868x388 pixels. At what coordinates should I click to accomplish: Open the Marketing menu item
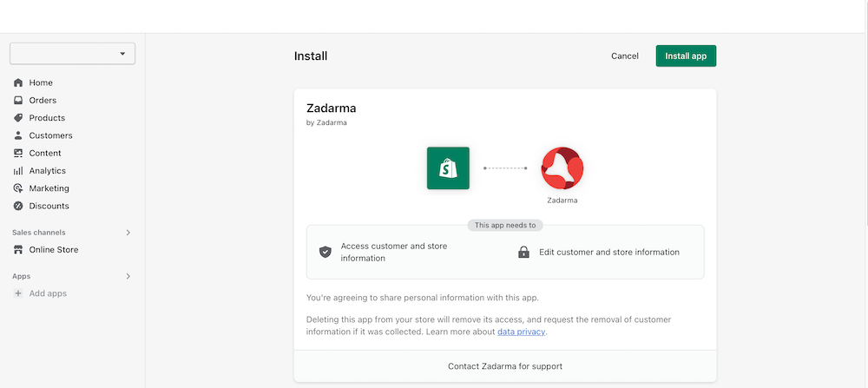49,188
